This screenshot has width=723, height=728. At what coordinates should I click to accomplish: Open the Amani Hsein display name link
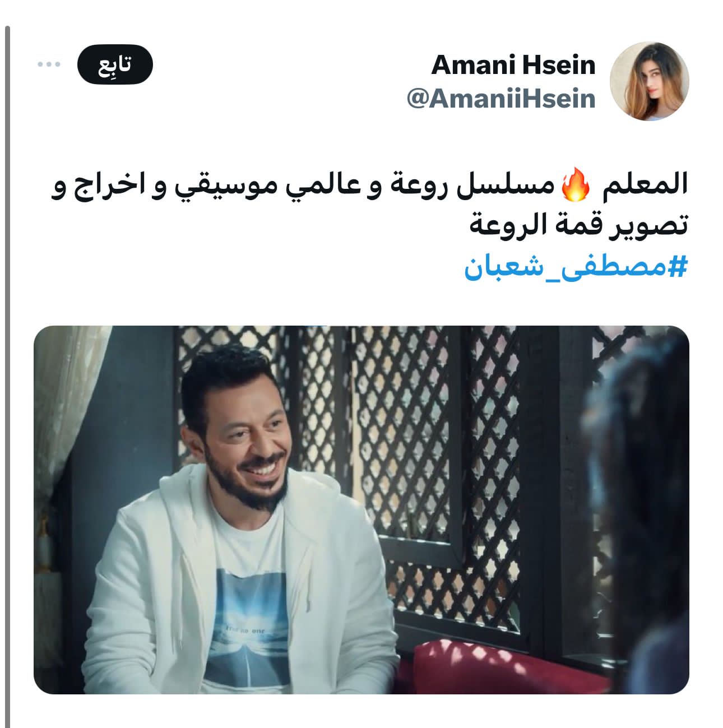click(x=513, y=65)
